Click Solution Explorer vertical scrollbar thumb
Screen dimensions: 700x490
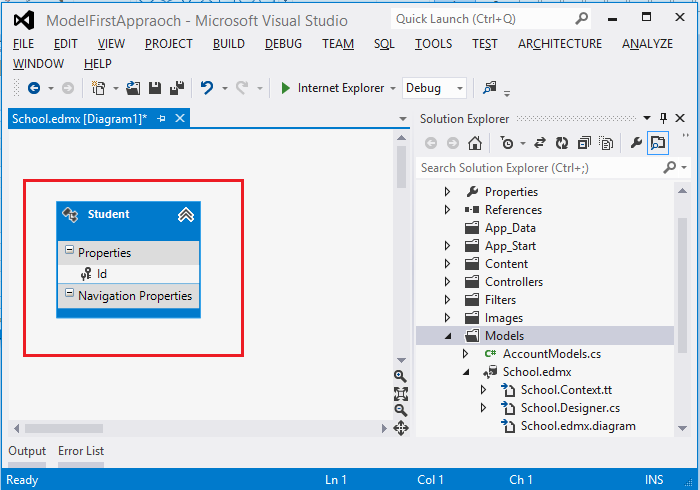[682, 286]
